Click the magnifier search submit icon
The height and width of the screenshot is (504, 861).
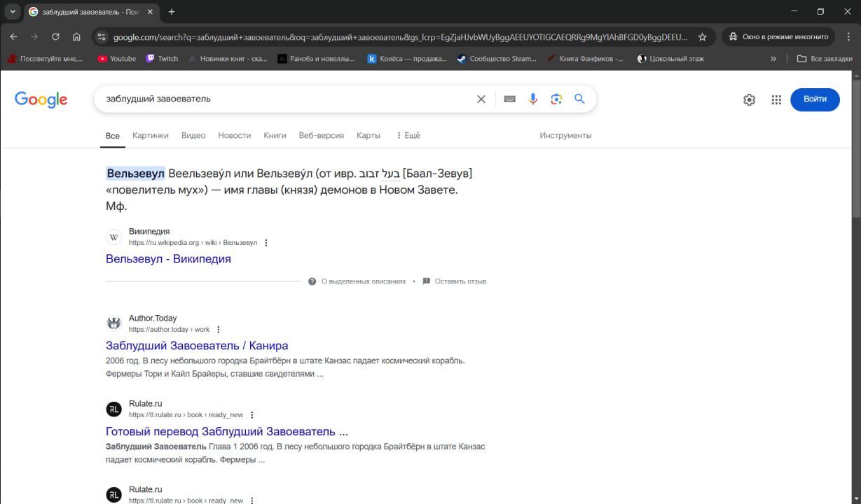[579, 99]
